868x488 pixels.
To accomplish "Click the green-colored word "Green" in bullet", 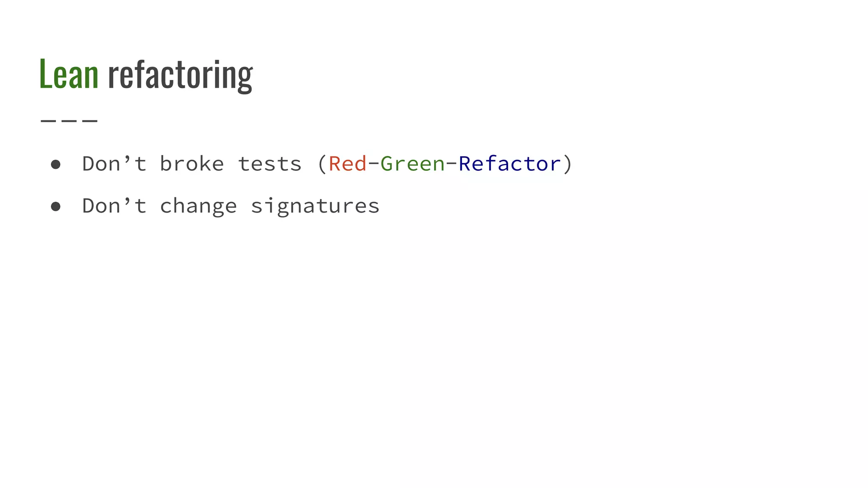I will 412,164.
